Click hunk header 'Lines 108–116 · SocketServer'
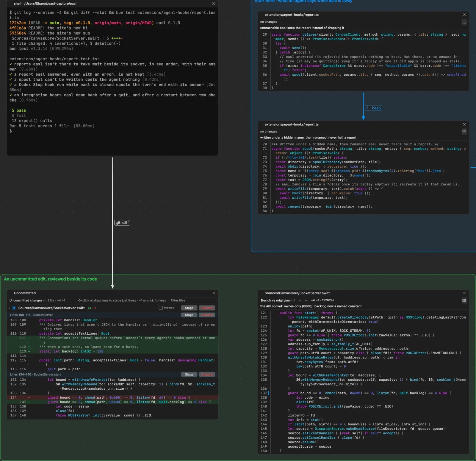 pos(32,315)
